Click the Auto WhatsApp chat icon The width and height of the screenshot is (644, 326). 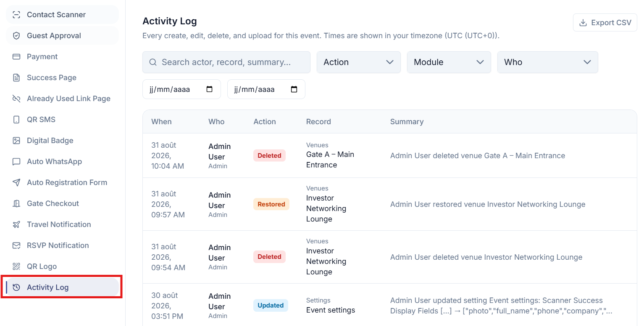pos(16,162)
